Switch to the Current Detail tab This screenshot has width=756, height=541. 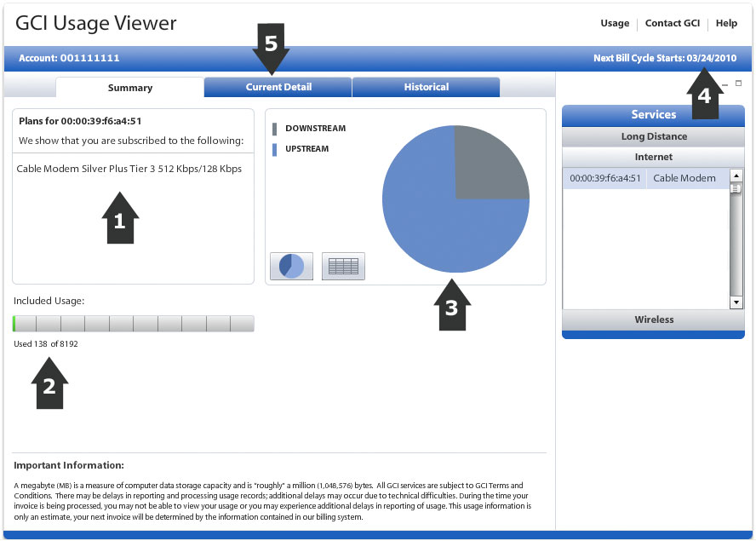(x=278, y=87)
